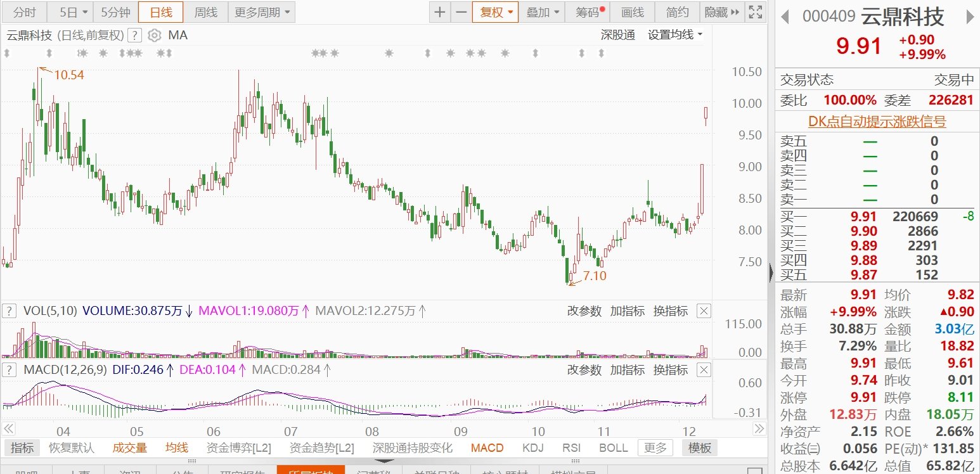Viewport: 980px width, 474px height.
Task: Click 改参数 in MACD panel
Action: [584, 370]
